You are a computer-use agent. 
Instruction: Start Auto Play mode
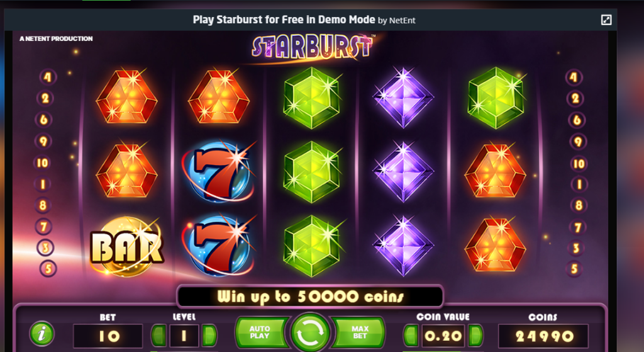coord(261,332)
